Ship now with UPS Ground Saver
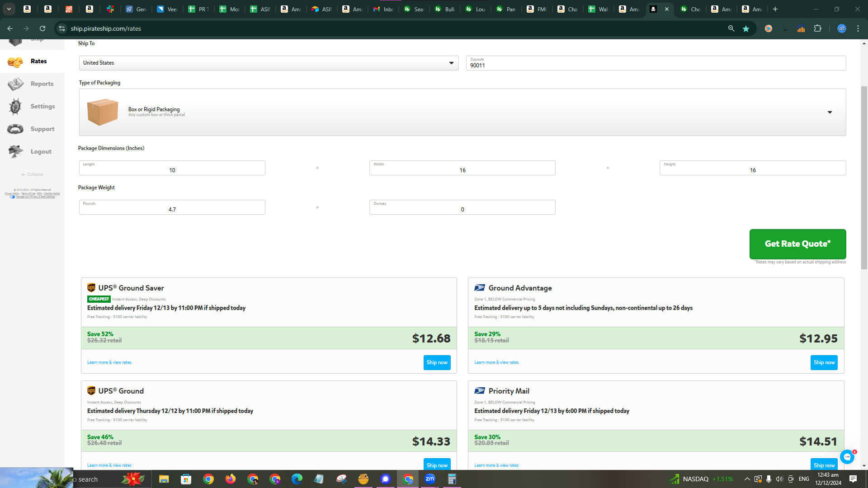The image size is (868, 488). pos(437,362)
